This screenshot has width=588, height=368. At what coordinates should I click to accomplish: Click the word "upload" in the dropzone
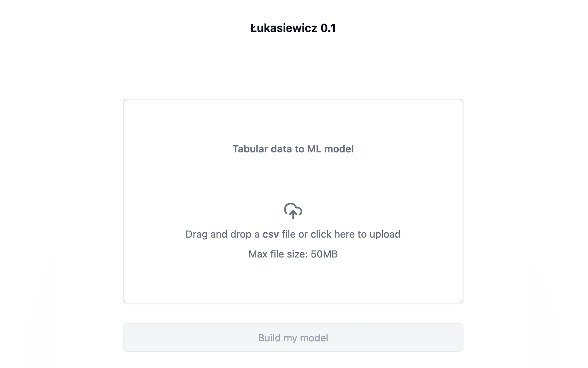click(385, 234)
